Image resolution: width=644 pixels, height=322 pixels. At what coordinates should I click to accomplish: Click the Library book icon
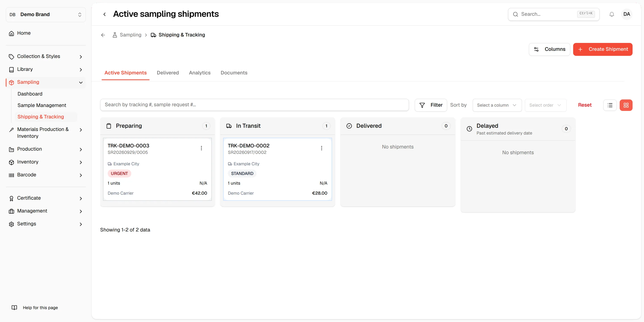point(11,70)
